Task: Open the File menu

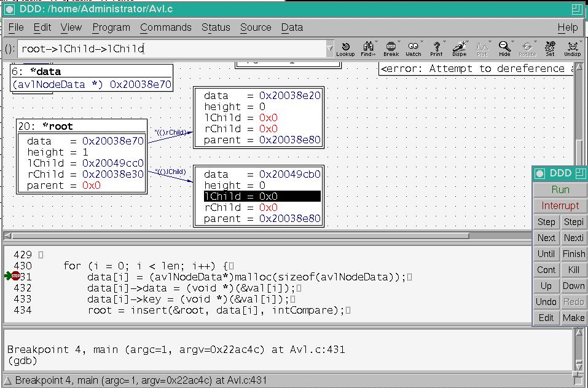Action: pyautogui.click(x=16, y=28)
